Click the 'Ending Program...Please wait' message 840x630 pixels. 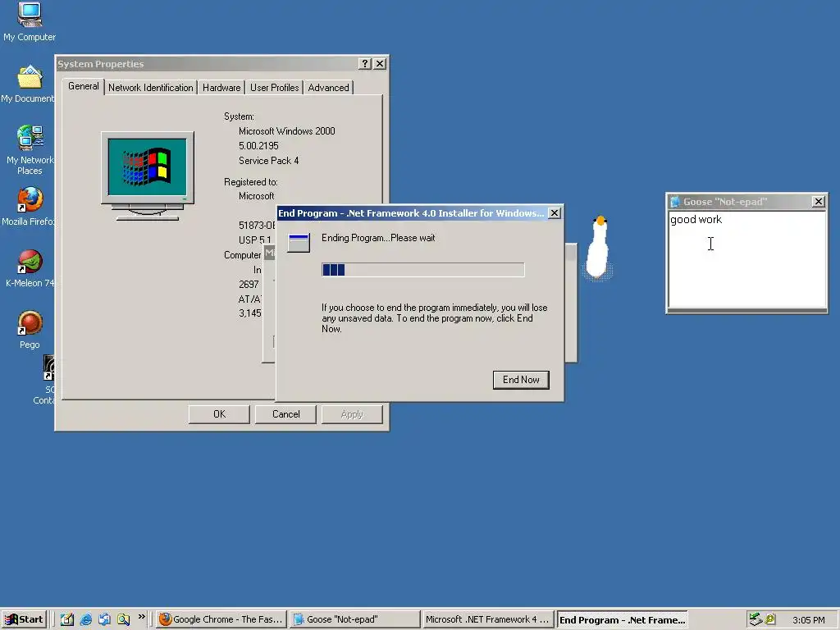pyautogui.click(x=378, y=238)
